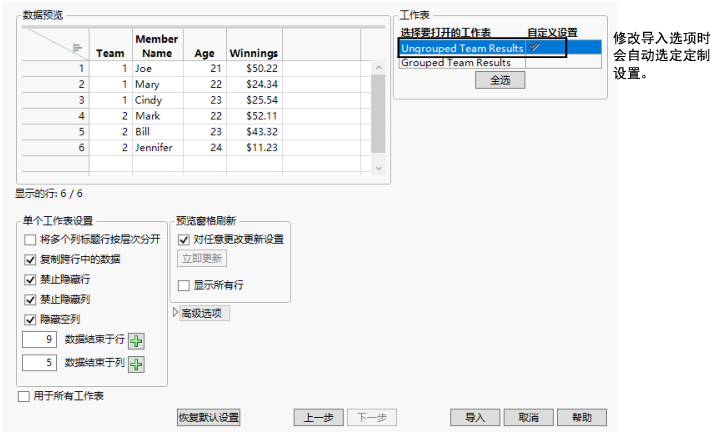This screenshot has width=713, height=434.
Task: Click the 数据结束于行 number field
Action: (x=40, y=339)
